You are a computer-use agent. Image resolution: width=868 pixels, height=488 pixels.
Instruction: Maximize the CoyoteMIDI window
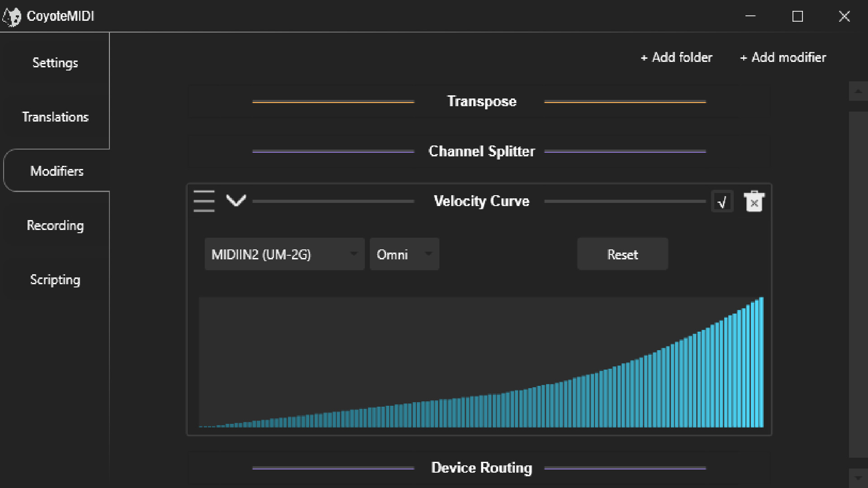point(797,16)
